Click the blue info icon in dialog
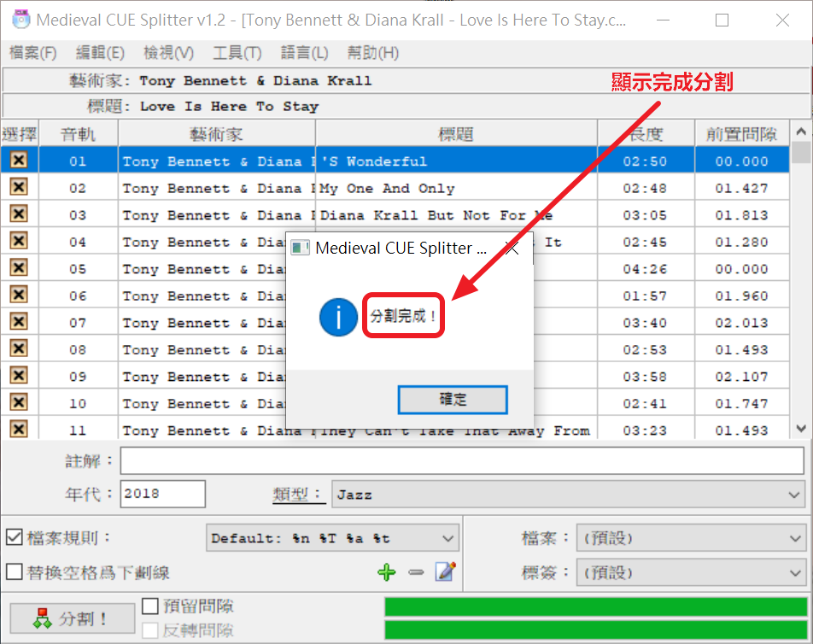Image resolution: width=813 pixels, height=644 pixels. (x=338, y=317)
